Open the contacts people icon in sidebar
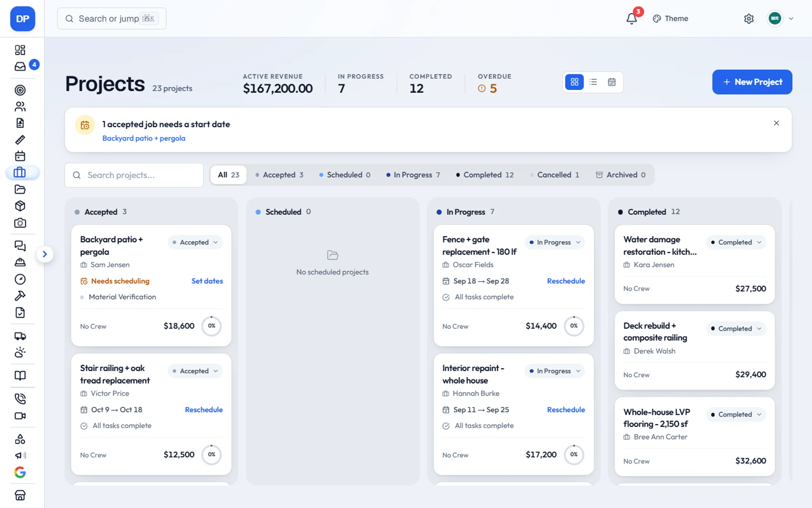This screenshot has width=812, height=508. coord(20,107)
